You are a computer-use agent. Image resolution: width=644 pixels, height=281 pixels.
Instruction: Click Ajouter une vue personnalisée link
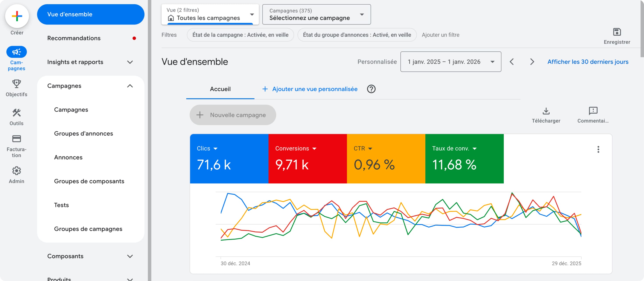[315, 89]
